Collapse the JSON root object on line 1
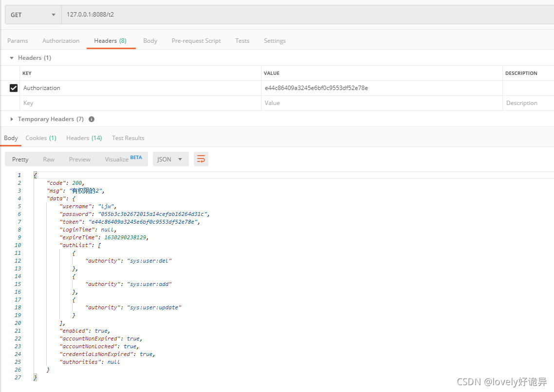The width and height of the screenshot is (554, 392). (x=36, y=175)
